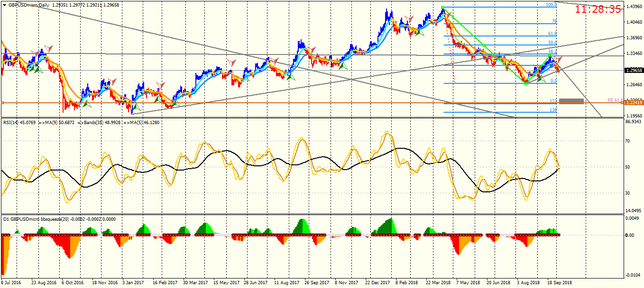The height and width of the screenshot is (288, 644).
Task: Click the GBPUSDmicro,Daily chart title text
Action: [x=28, y=4]
